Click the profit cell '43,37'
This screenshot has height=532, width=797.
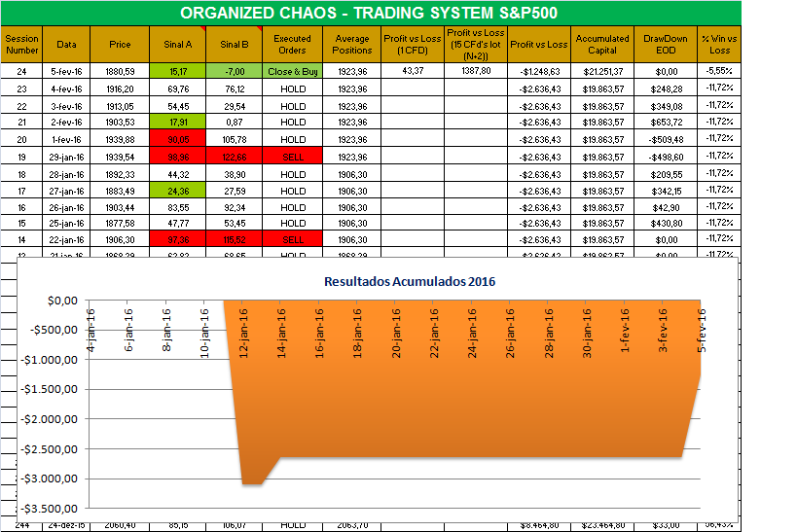click(413, 71)
